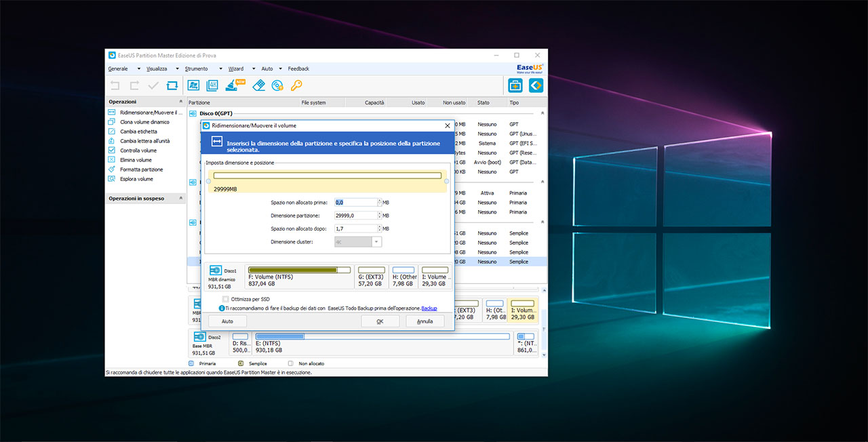
Task: Click the Undo arrow in the toolbar
Action: tap(115, 85)
